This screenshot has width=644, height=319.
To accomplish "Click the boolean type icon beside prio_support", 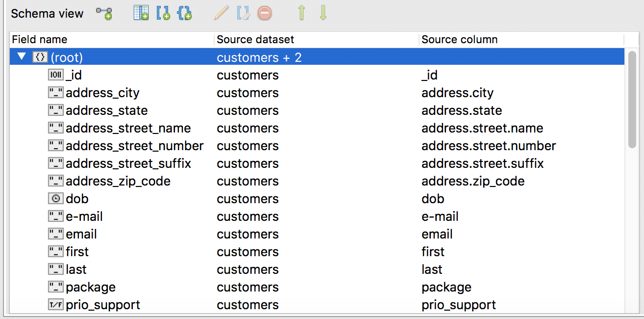I will pyautogui.click(x=55, y=305).
